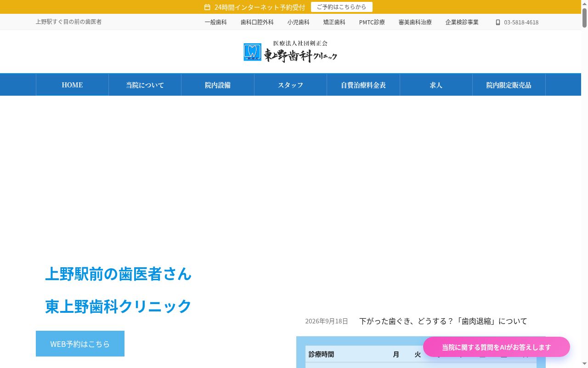588x368 pixels.
Task: Visit the PMTC診療 page
Action: tap(372, 22)
